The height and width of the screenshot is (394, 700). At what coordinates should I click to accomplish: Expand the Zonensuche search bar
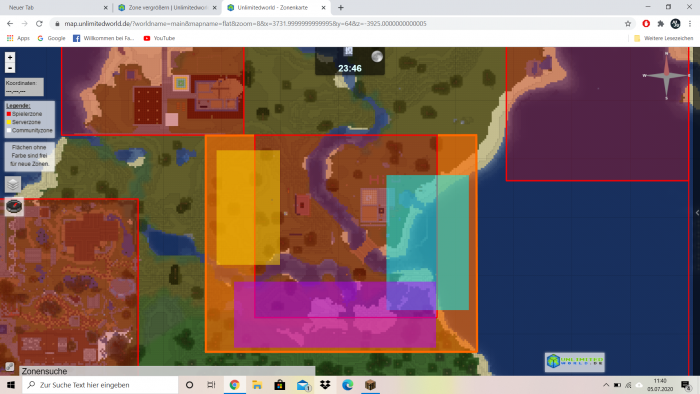point(167,371)
